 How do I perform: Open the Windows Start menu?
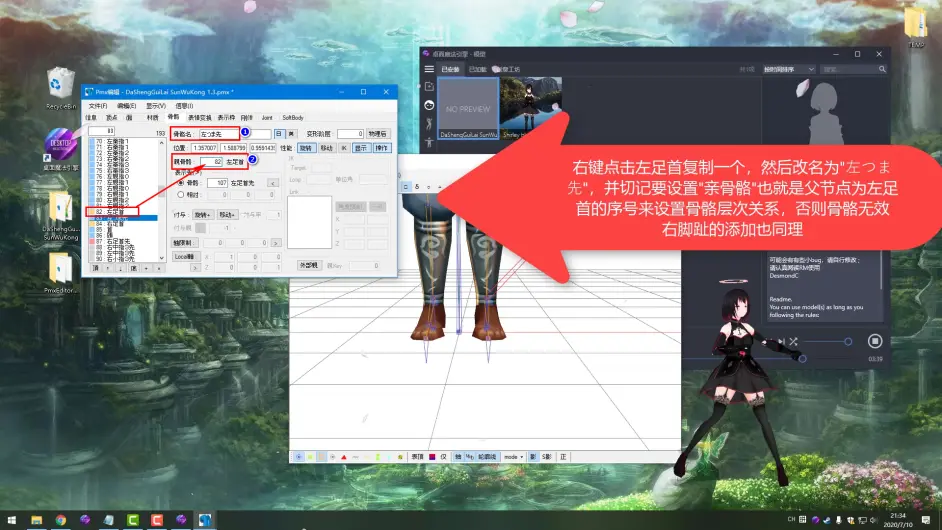[x=12, y=520]
